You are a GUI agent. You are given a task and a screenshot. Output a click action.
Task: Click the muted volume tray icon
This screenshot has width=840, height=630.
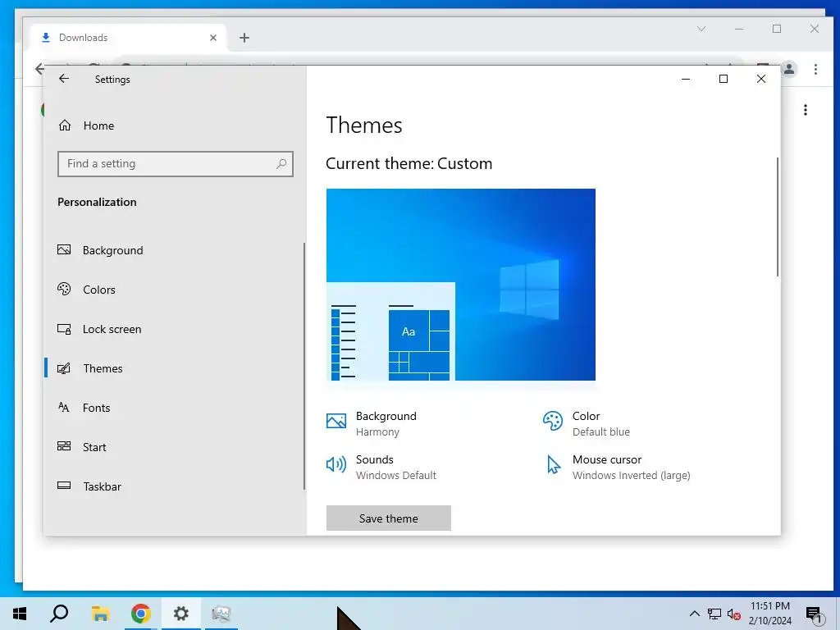(733, 614)
